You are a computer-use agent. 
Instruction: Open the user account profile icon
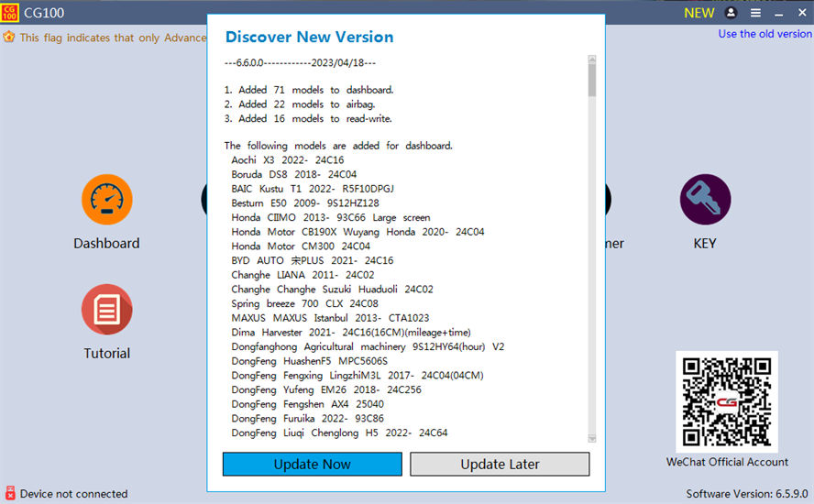tap(731, 13)
